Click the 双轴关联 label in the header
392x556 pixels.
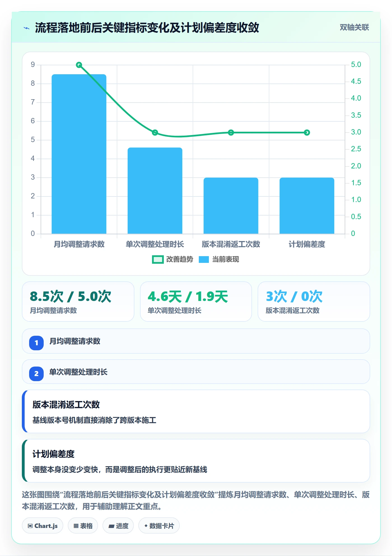tap(354, 27)
